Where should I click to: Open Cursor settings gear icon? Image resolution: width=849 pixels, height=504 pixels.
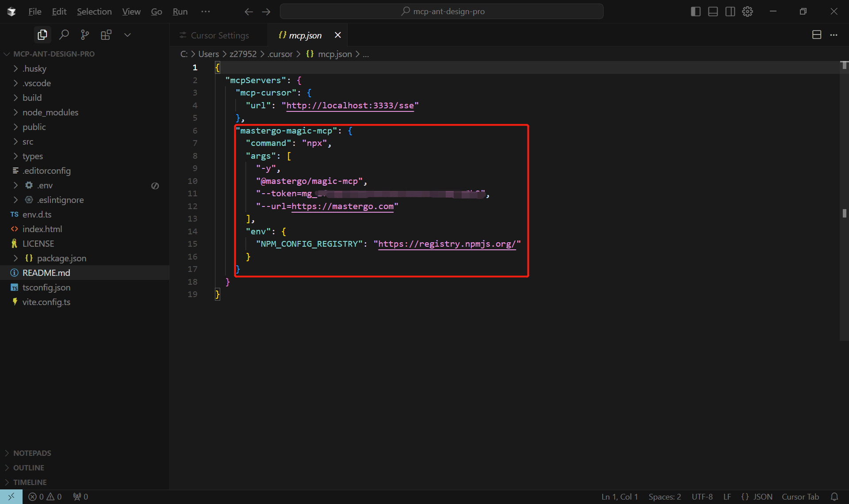click(x=747, y=11)
